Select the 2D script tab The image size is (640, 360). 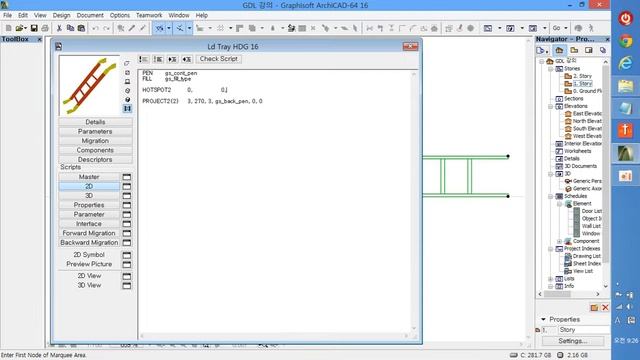(89, 186)
